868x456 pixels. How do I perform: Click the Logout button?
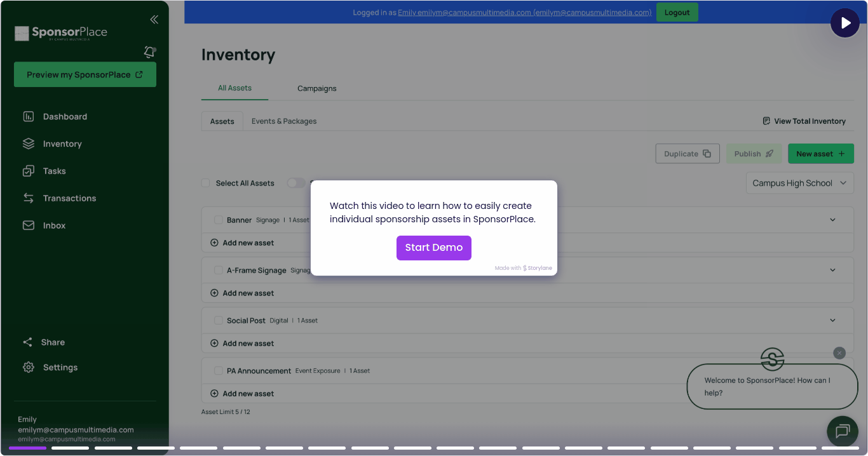[x=677, y=12]
